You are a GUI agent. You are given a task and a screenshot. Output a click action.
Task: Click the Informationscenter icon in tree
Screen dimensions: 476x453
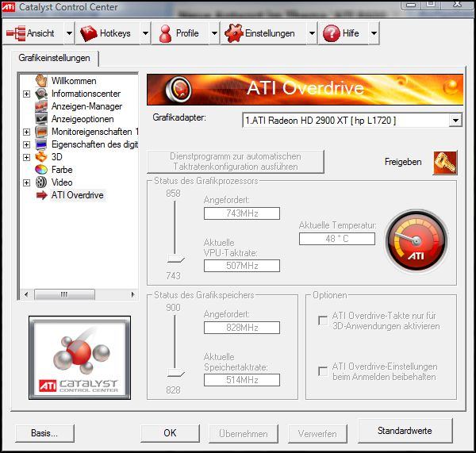41,94
